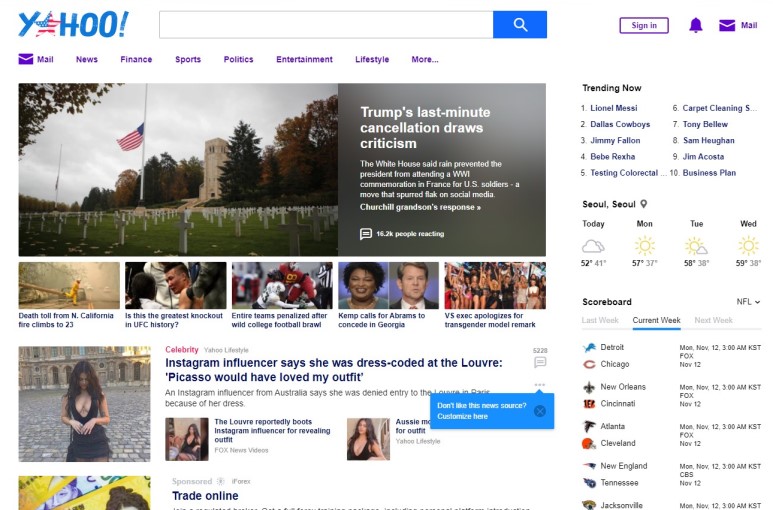Open trending topic Sam Heughan
Viewport: 773px width, 510px height.
coord(708,140)
